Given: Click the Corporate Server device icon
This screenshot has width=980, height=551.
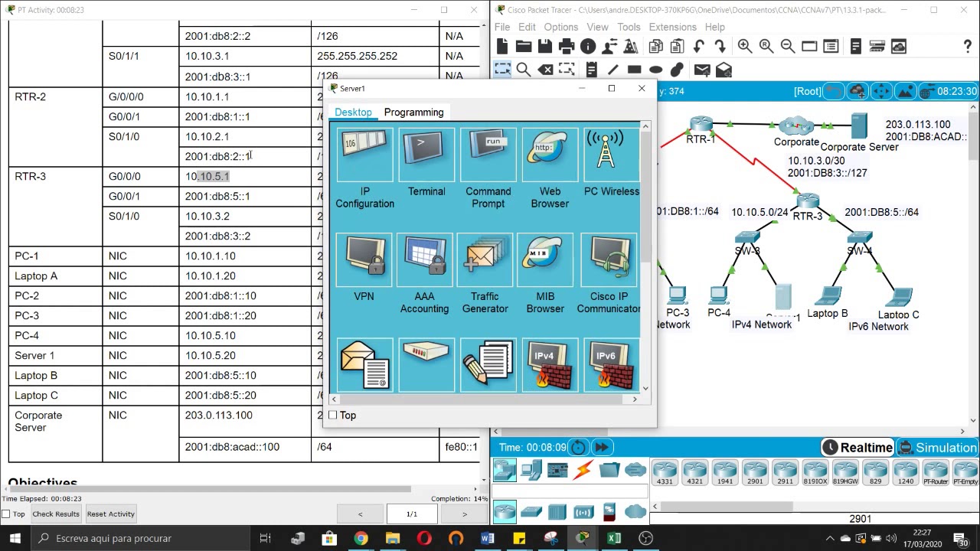Looking at the screenshot, I should pyautogui.click(x=859, y=127).
